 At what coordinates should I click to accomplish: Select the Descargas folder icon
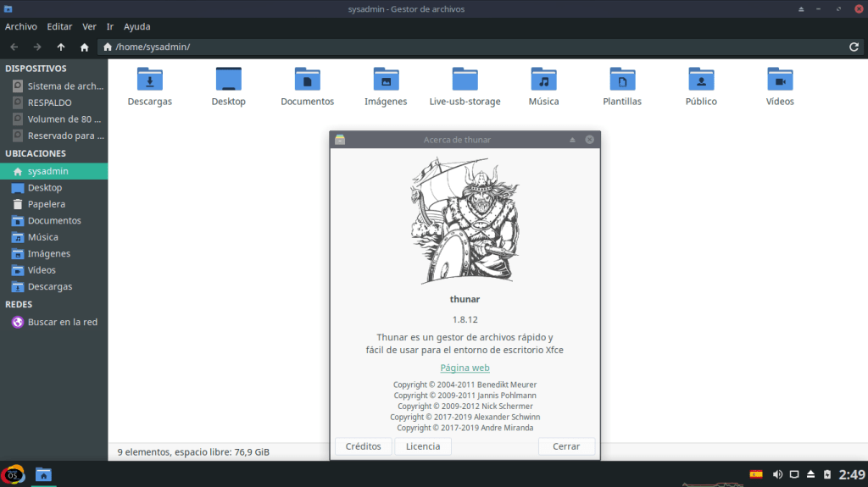pyautogui.click(x=150, y=80)
